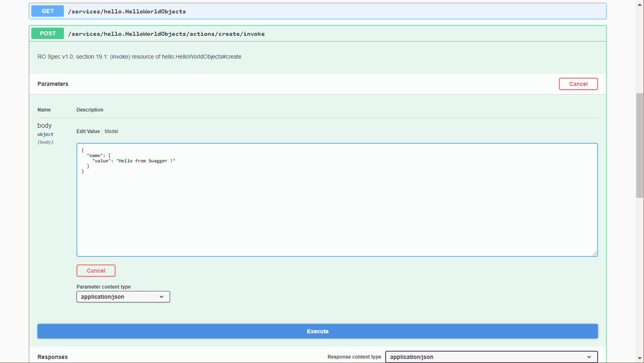Click the body parameter name label

click(x=44, y=126)
